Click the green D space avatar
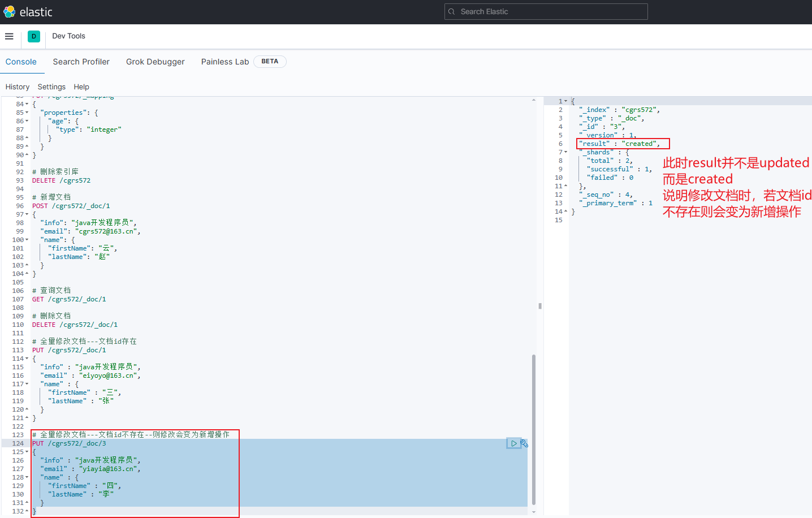This screenshot has height=518, width=812. (x=34, y=36)
